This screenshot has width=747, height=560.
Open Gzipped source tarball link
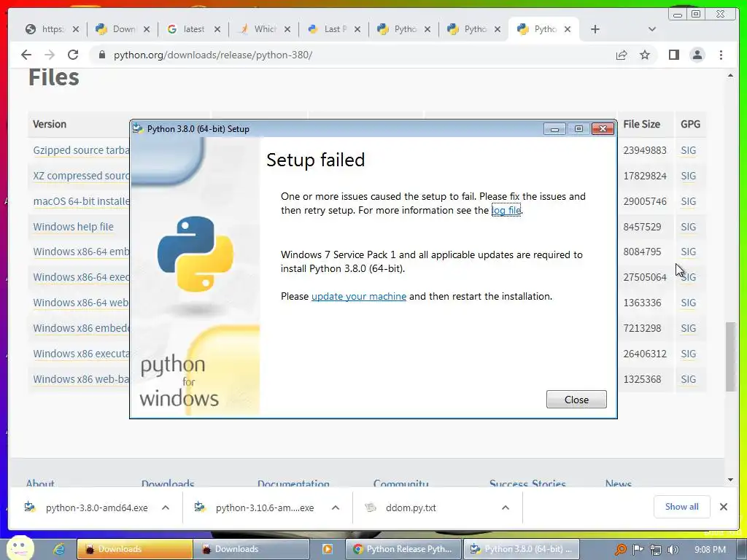[81, 150]
